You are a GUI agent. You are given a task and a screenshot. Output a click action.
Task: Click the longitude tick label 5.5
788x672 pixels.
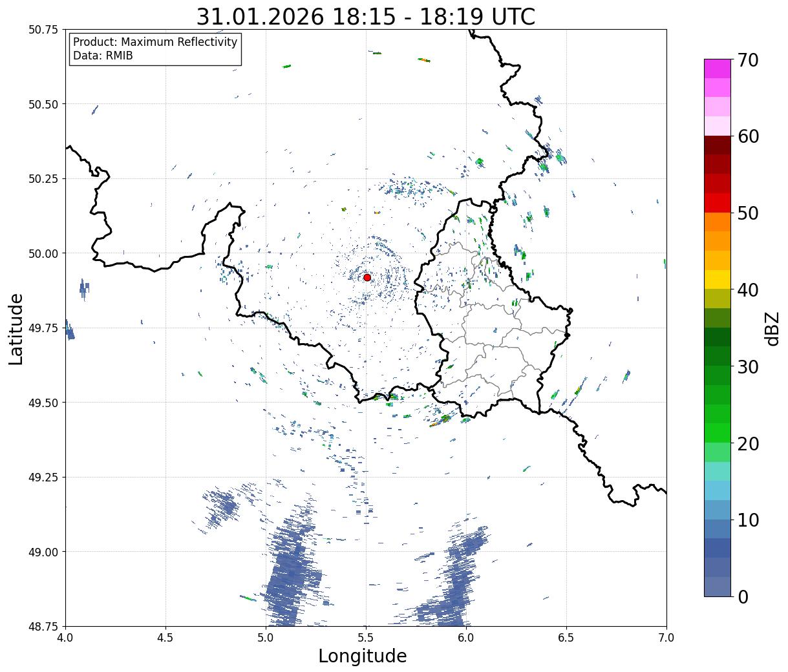tap(366, 638)
